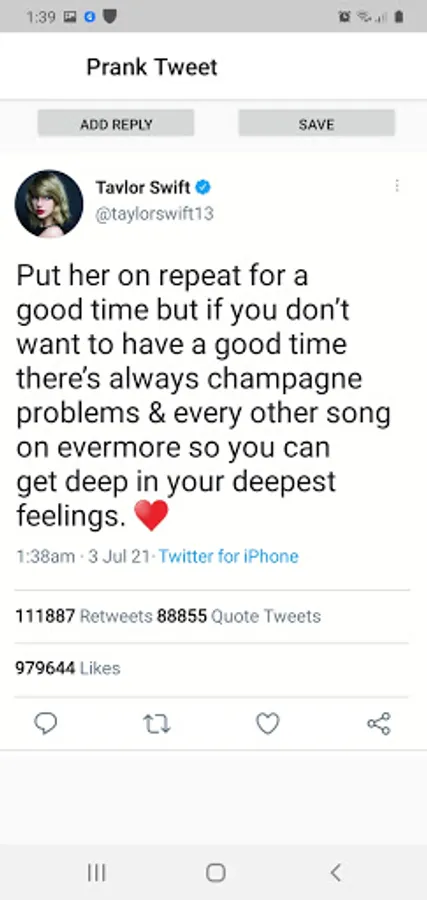The height and width of the screenshot is (900, 427).
Task: Click the ADD REPLY button
Action: pyautogui.click(x=116, y=123)
